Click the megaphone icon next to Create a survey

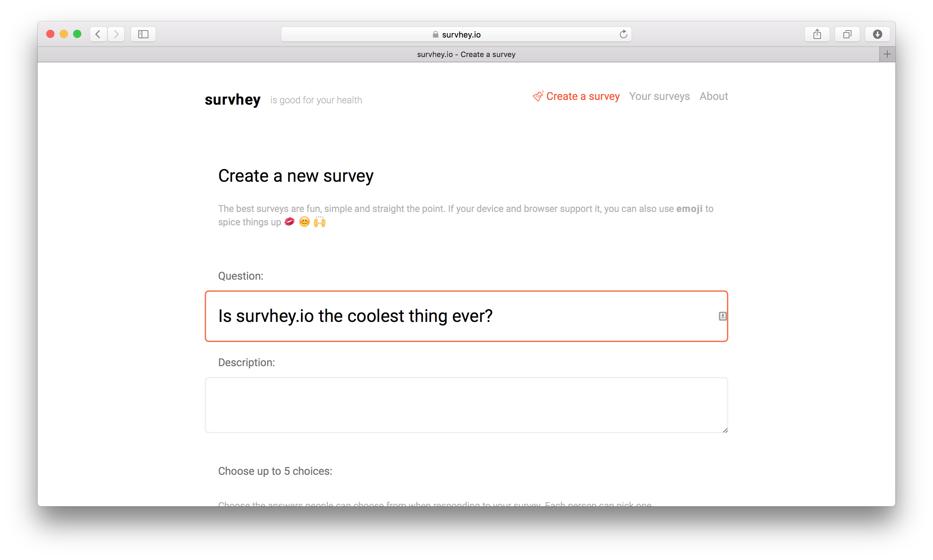(538, 96)
